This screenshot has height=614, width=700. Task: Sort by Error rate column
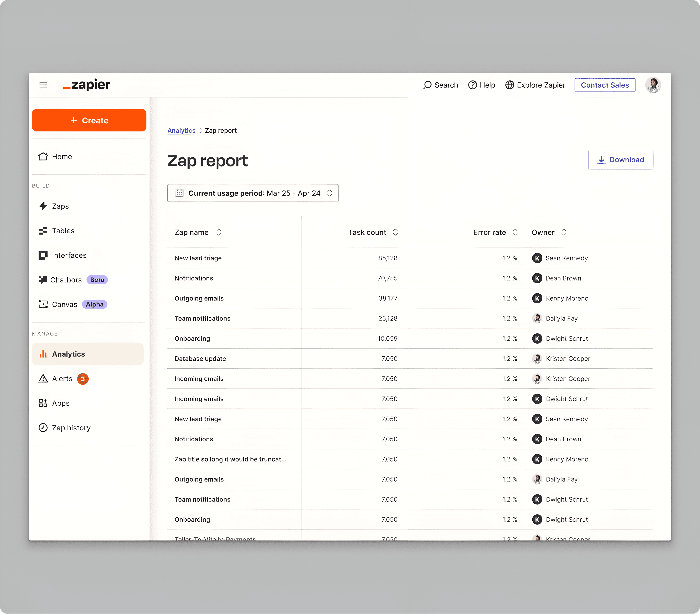(515, 232)
